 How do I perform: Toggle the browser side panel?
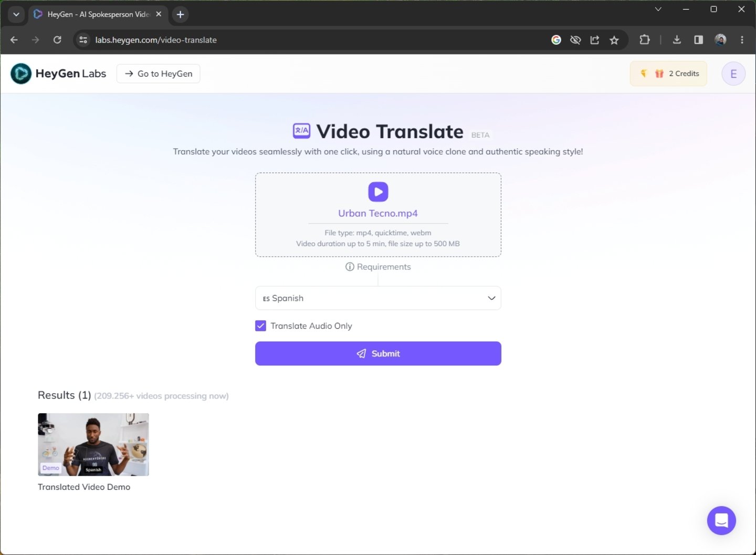coord(698,40)
